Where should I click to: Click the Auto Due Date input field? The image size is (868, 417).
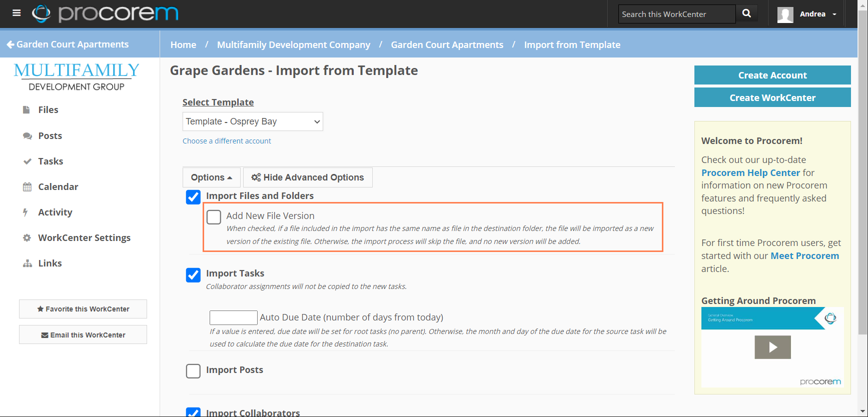[233, 317]
